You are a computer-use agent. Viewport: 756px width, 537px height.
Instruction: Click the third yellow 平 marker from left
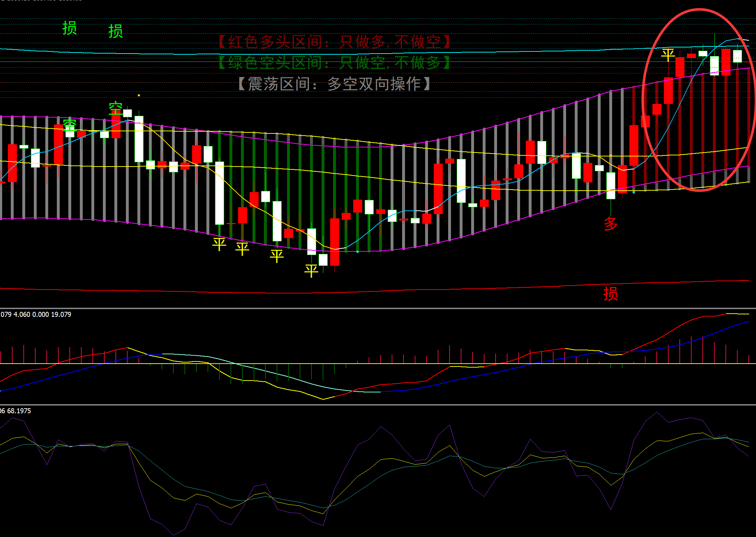tap(277, 256)
